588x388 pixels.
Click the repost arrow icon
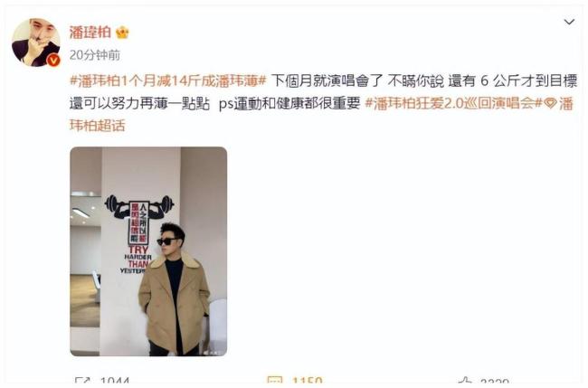point(82,382)
